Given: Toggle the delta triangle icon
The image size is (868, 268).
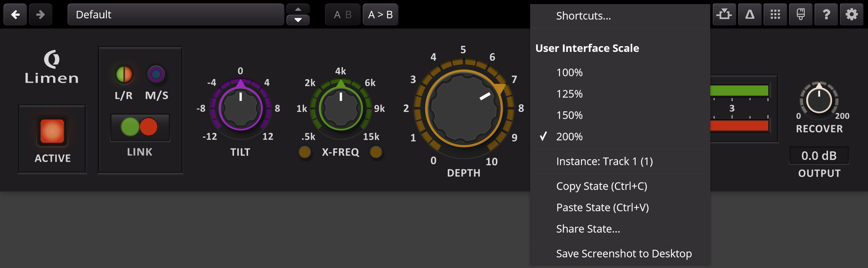Looking at the screenshot, I should [x=750, y=15].
